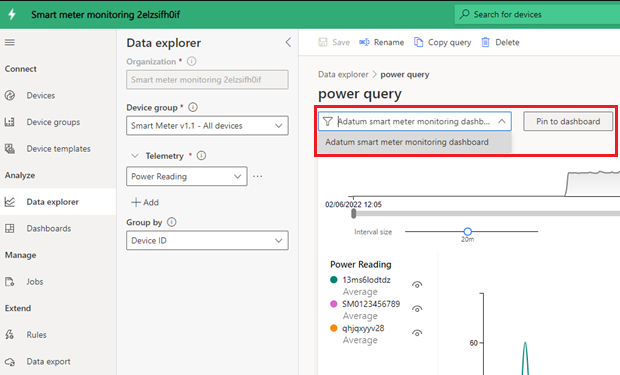
Task: Click the Pin to dashboard button
Action: pos(568,121)
